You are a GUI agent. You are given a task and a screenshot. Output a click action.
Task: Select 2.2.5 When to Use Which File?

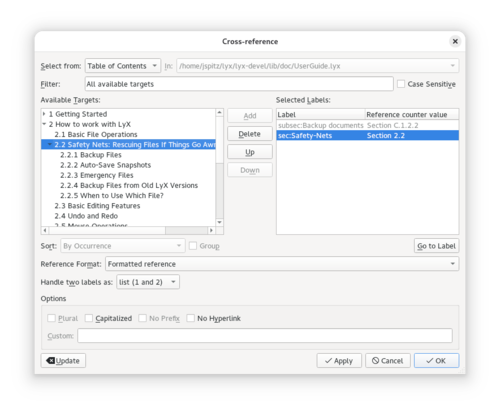coord(112,195)
